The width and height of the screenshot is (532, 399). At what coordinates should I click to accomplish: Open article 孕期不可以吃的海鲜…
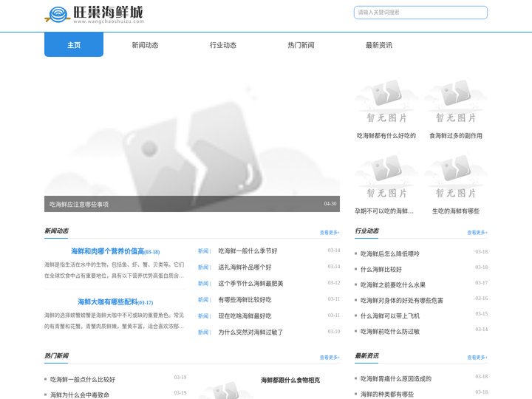pos(384,211)
